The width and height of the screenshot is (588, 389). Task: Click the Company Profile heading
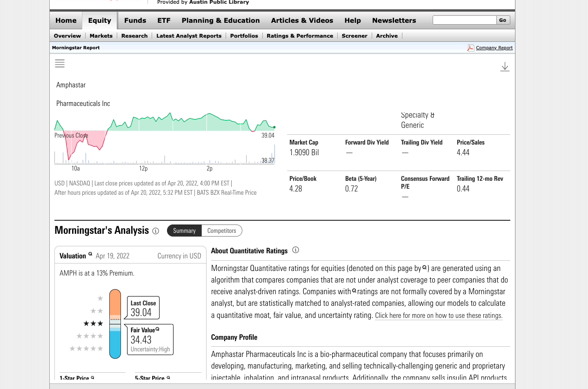click(234, 337)
